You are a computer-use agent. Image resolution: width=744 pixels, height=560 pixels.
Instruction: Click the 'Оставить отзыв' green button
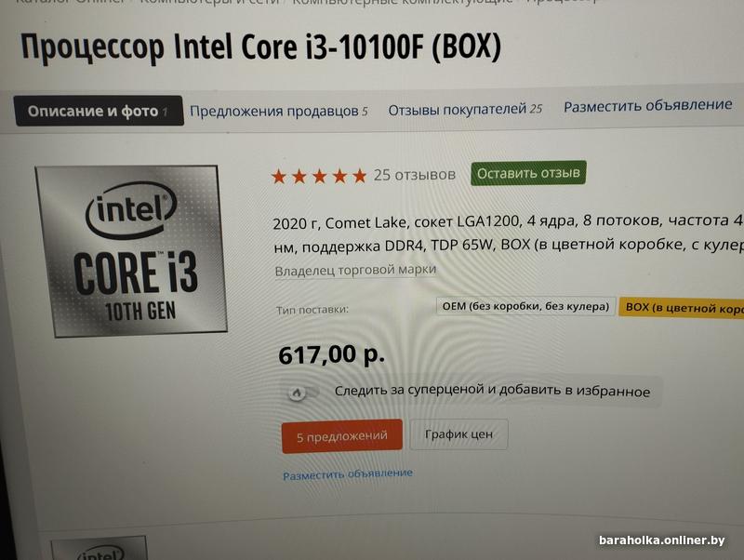click(528, 173)
